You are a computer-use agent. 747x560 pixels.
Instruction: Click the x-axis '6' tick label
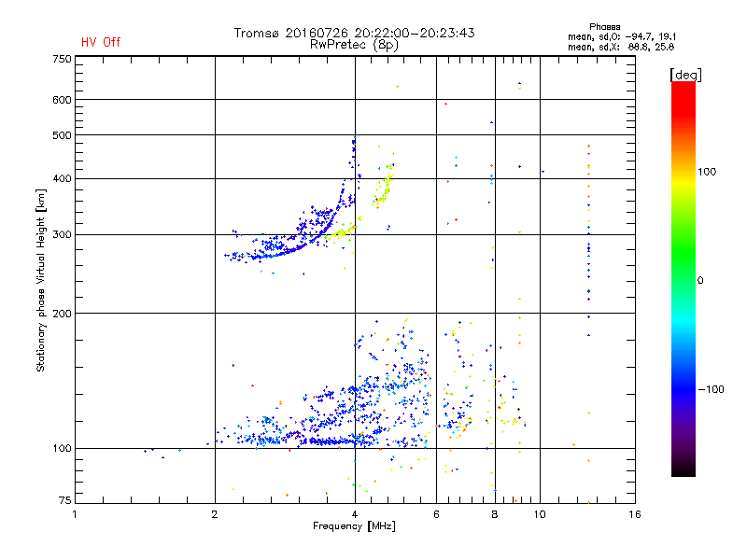click(436, 514)
